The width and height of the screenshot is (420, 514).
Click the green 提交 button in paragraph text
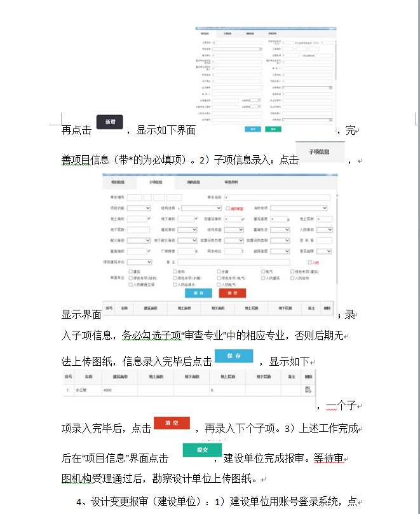[196, 450]
